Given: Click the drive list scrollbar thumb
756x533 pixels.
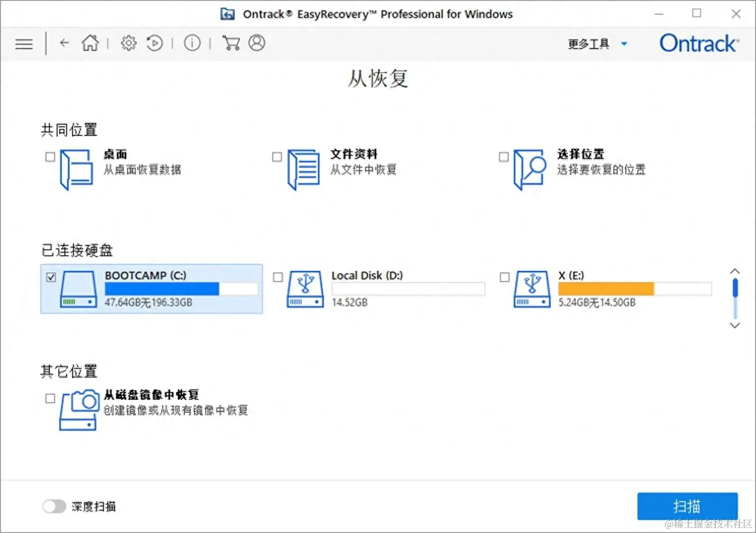Looking at the screenshot, I should tap(735, 288).
